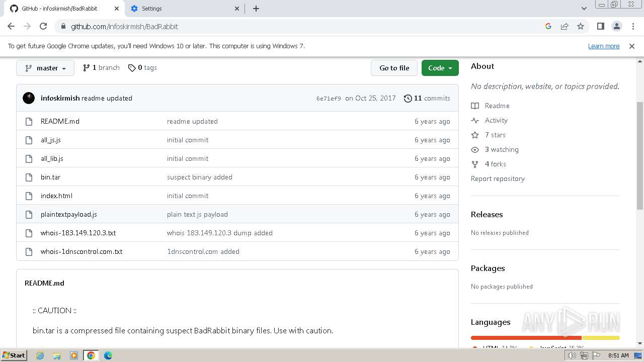Viewport: 644px width, 362px height.
Task: Expand the master branch dropdown
Action: click(45, 68)
